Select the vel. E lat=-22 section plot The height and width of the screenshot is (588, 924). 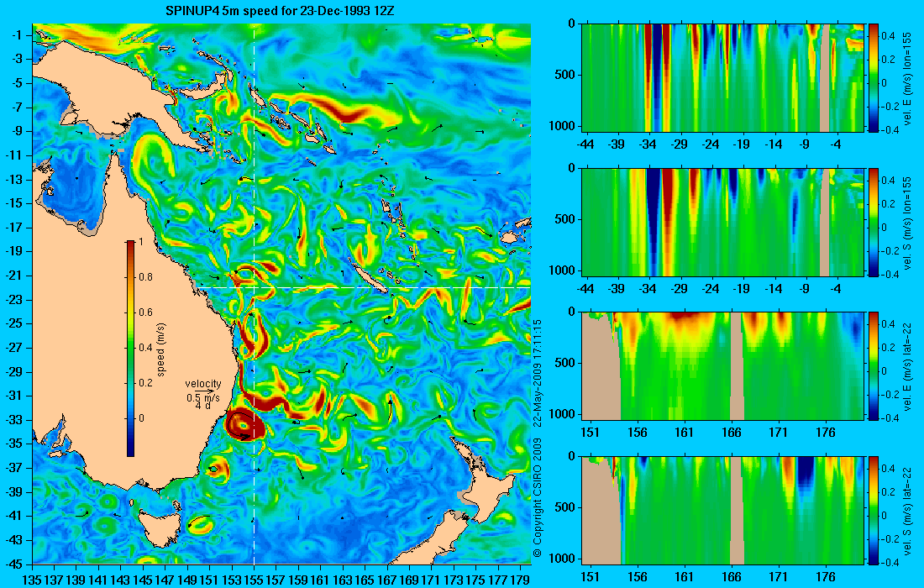pos(722,366)
